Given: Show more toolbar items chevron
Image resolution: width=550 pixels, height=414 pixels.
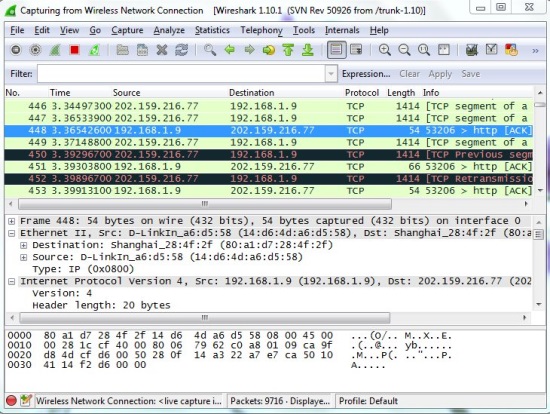Looking at the screenshot, I should (x=535, y=51).
